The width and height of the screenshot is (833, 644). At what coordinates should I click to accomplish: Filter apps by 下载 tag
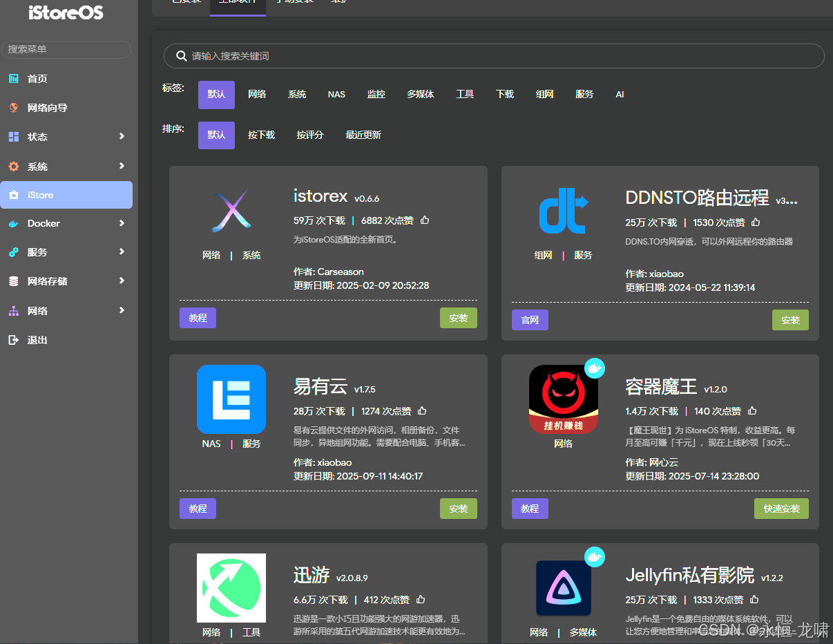[505, 95]
